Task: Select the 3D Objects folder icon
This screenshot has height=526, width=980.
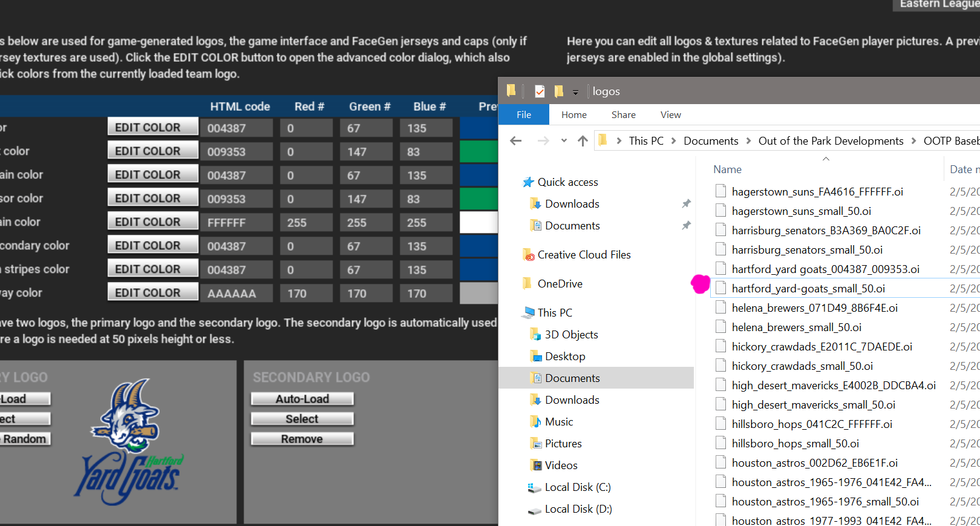Action: [x=535, y=335]
